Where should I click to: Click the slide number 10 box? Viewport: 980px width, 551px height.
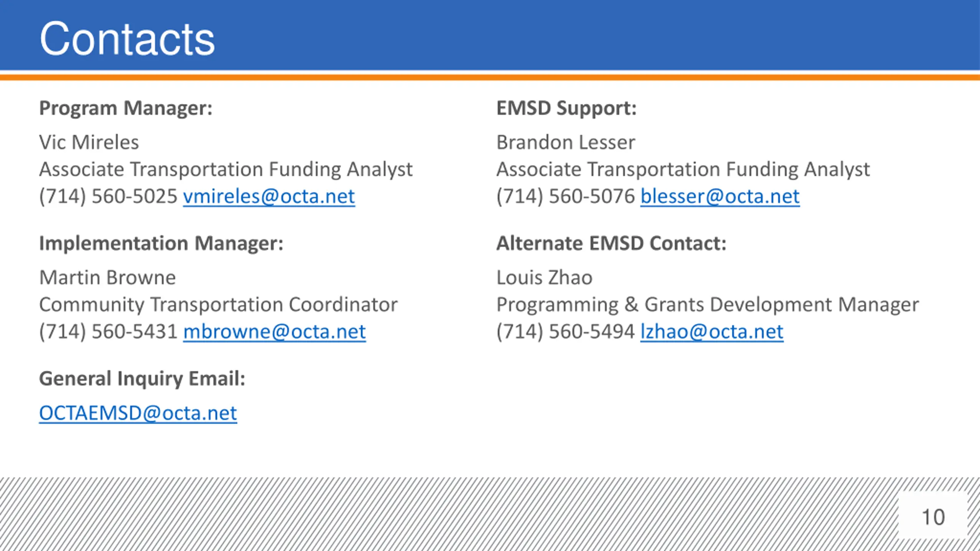[933, 517]
